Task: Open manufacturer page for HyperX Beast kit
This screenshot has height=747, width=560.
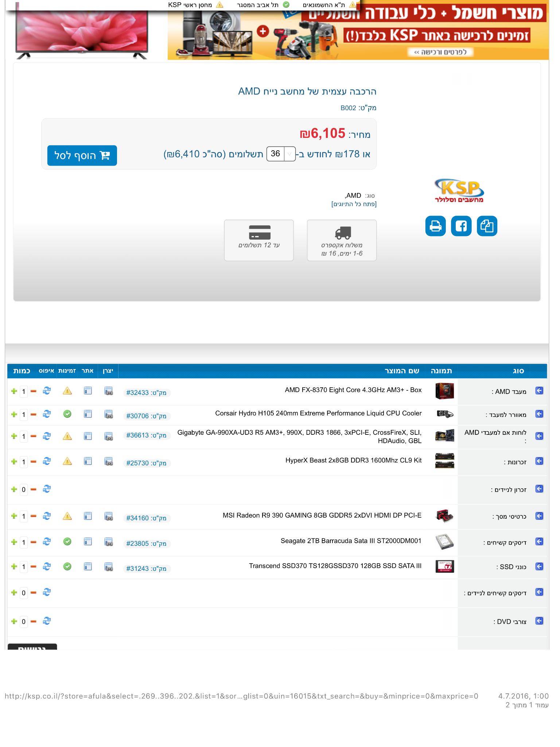Action: coord(108,461)
